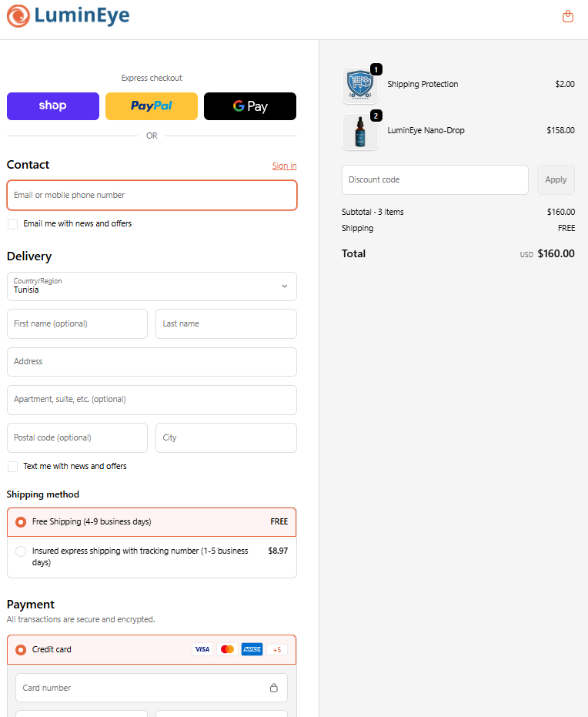Click the lock icon in card number field
Viewport: 588px width, 717px height.
pyautogui.click(x=273, y=687)
